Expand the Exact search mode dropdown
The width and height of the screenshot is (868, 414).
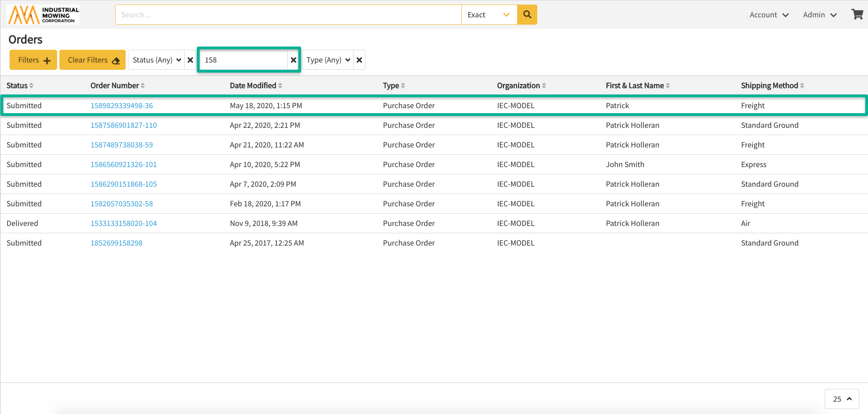tap(489, 15)
